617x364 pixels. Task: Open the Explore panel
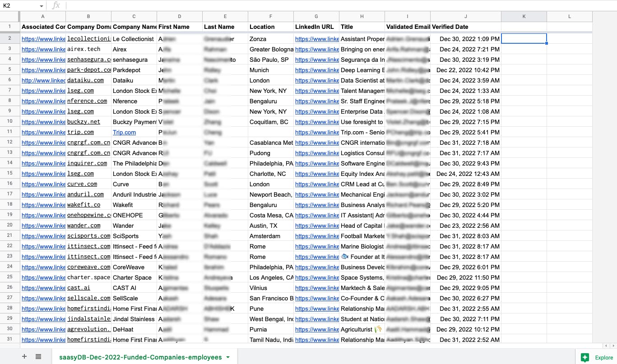(x=597, y=357)
